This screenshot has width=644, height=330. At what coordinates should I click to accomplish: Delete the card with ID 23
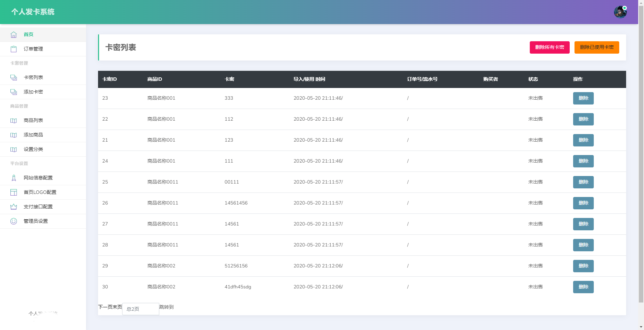(x=583, y=98)
